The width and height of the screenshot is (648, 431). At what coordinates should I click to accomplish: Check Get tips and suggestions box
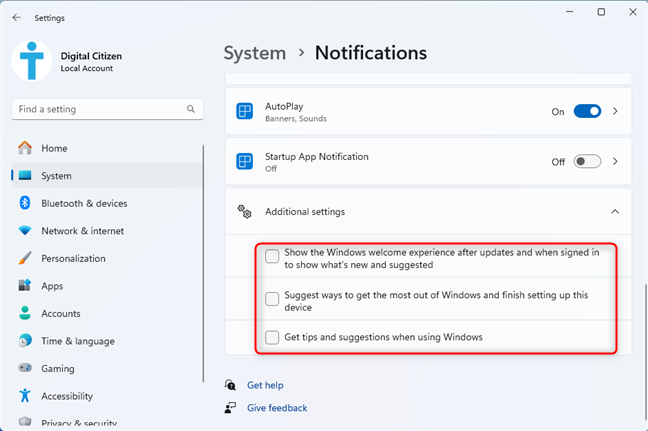(272, 337)
